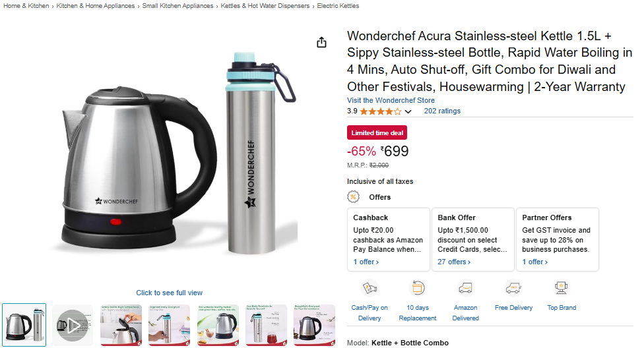Click to see full view link
Image resolution: width=644 pixels, height=348 pixels.
(169, 293)
